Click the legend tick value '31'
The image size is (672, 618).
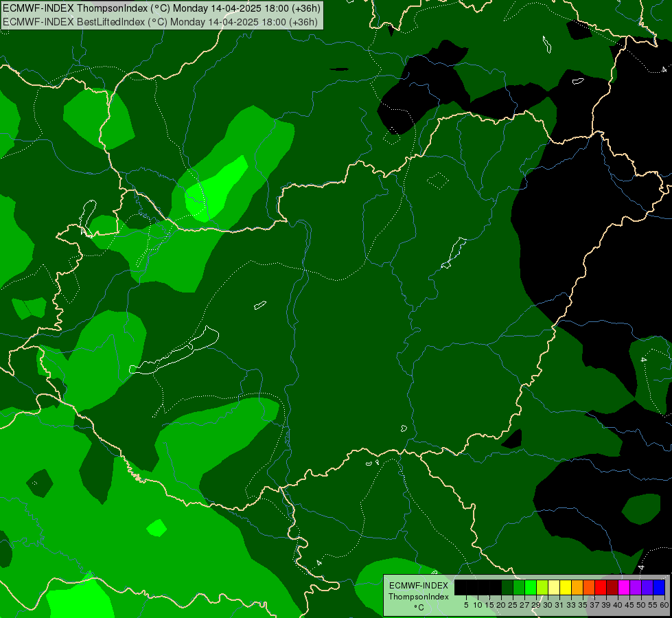(x=559, y=605)
